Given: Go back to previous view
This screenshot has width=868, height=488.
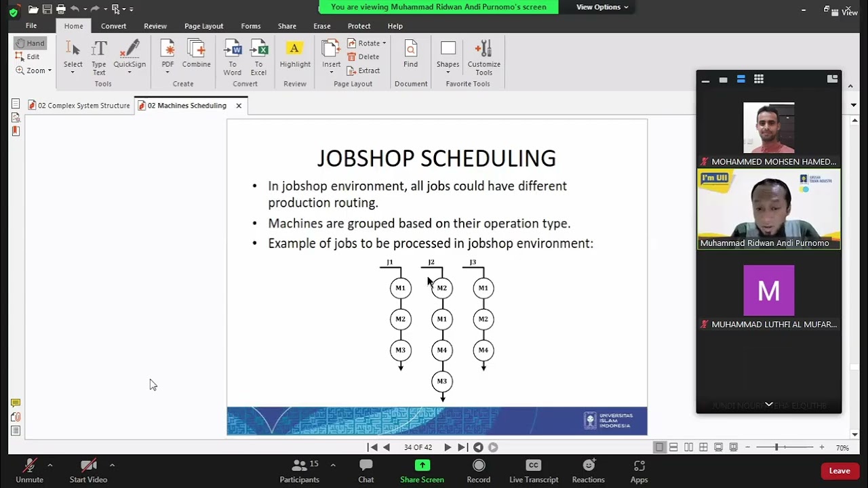Looking at the screenshot, I should (478, 447).
